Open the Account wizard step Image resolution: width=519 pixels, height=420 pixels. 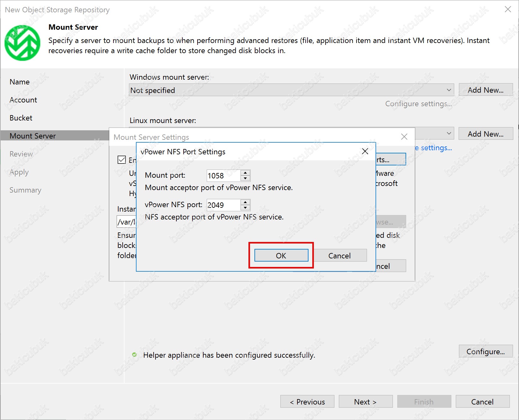coord(23,100)
